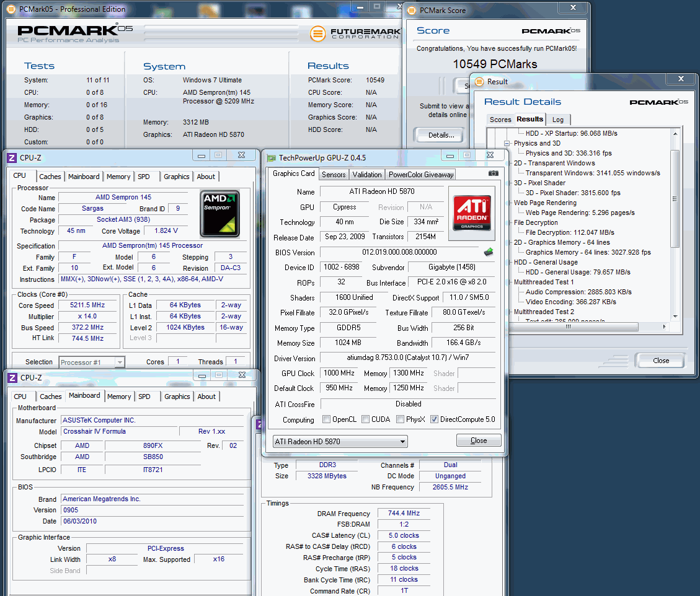Click the PCMark05 Professional Edition title bar icon
The width and height of the screenshot is (700, 596).
pyautogui.click(x=11, y=9)
